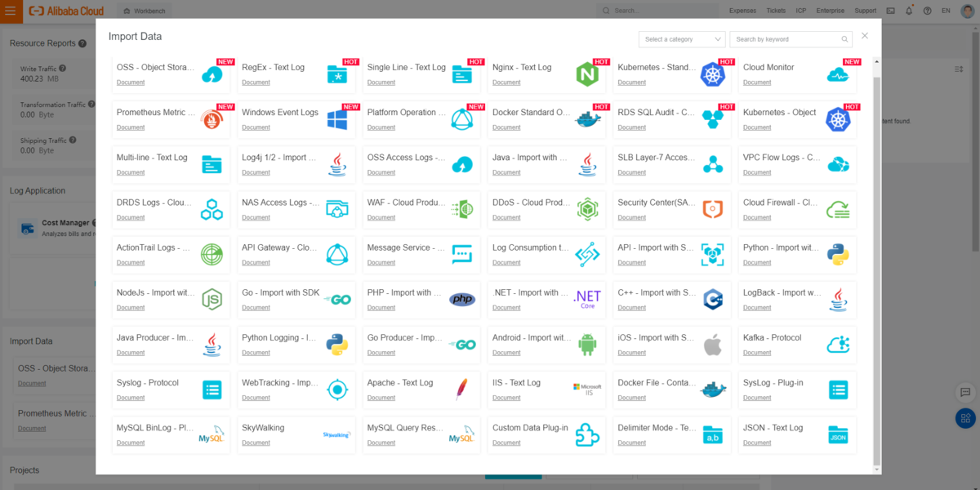
Task: Select the Prometheus Metric icon in dialog
Action: click(x=212, y=119)
